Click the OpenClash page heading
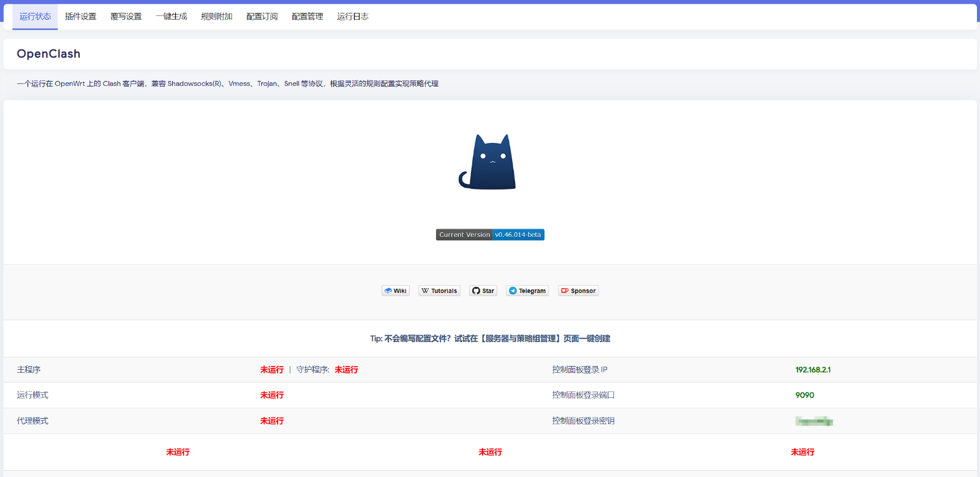The image size is (980, 477). pos(48,54)
